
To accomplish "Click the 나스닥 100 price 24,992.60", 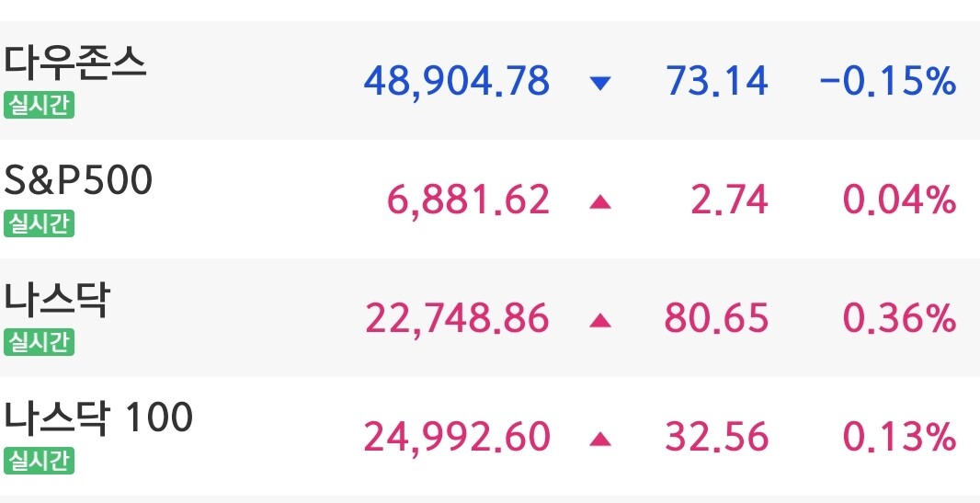I will [x=457, y=438].
